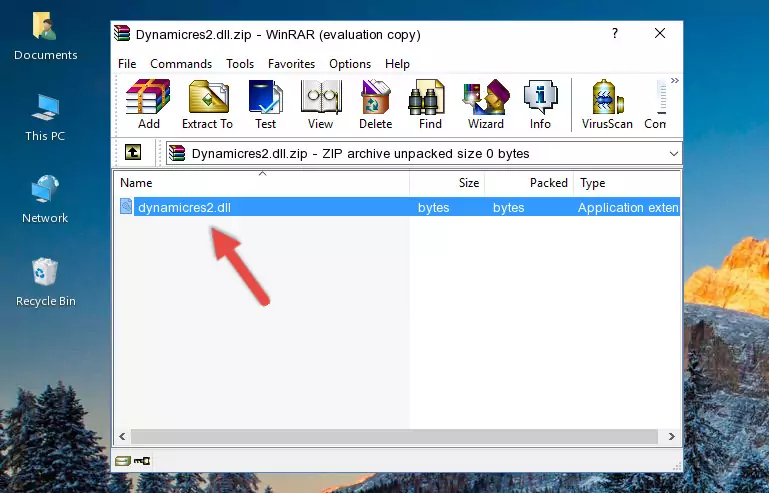Select the Recycle Bin desktop icon
Image resolution: width=769 pixels, height=493 pixels.
click(46, 282)
